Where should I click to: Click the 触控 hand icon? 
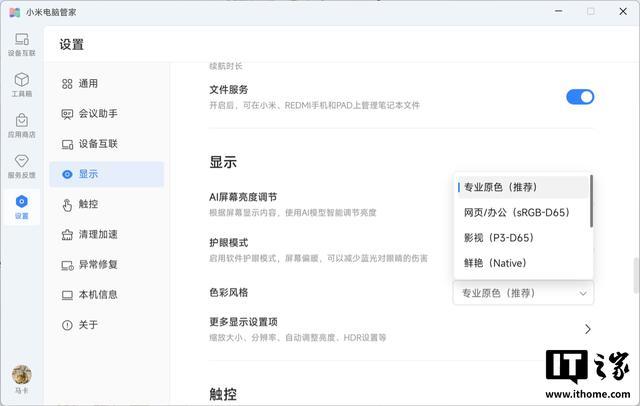[x=67, y=205]
